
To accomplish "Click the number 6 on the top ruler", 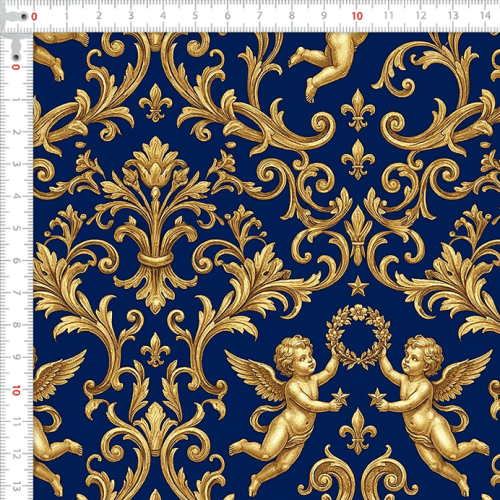I will pyautogui.click(x=227, y=16).
